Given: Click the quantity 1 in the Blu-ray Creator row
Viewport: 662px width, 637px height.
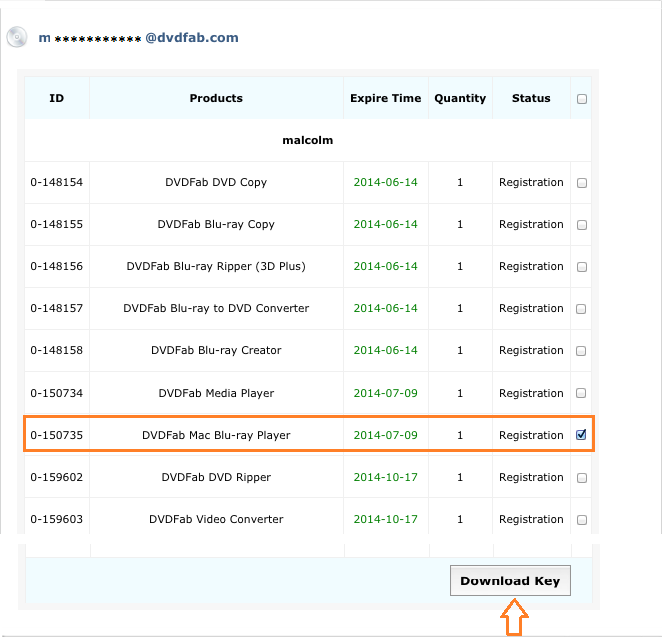Looking at the screenshot, I should 460,350.
